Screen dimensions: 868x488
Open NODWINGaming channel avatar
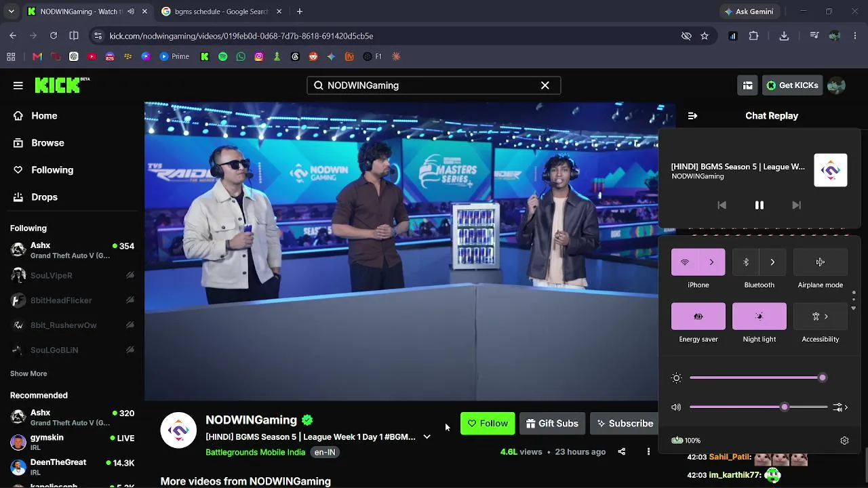point(178,430)
